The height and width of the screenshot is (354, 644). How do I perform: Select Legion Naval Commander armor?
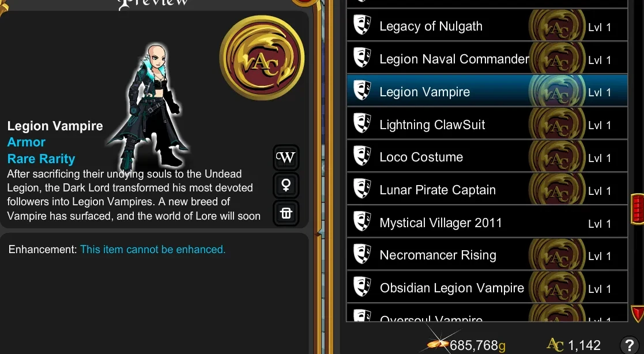[x=487, y=59]
